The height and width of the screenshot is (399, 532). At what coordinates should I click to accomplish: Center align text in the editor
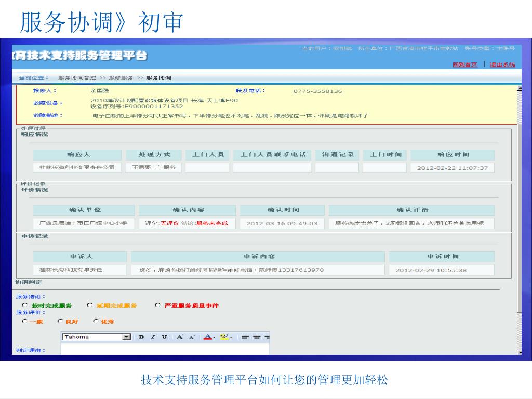pos(257,337)
